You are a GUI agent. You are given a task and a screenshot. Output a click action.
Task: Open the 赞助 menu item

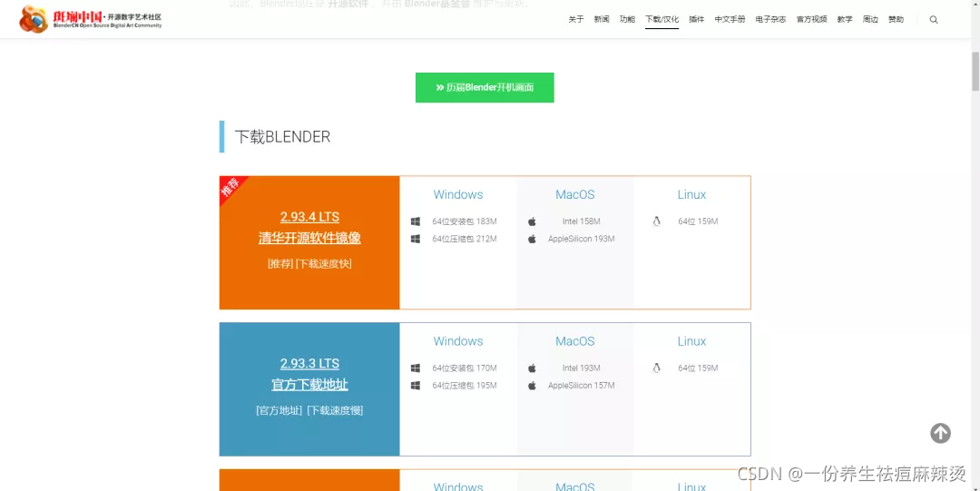point(896,19)
